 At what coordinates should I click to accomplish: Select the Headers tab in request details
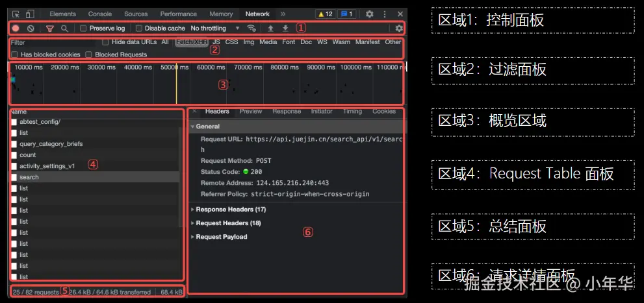[217, 111]
